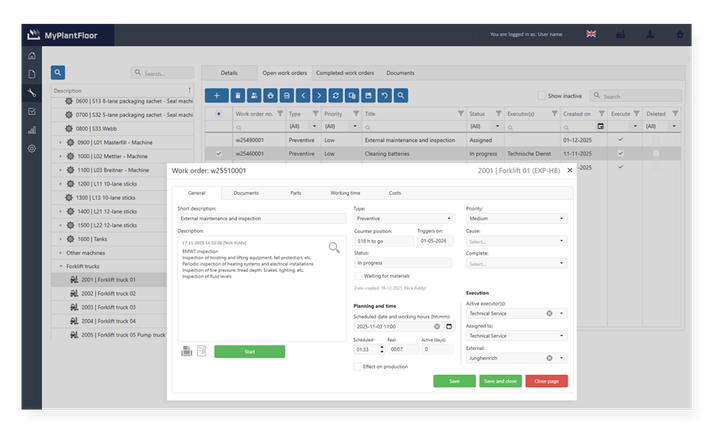Click the Save and close button
This screenshot has height=435, width=713.
coord(500,381)
